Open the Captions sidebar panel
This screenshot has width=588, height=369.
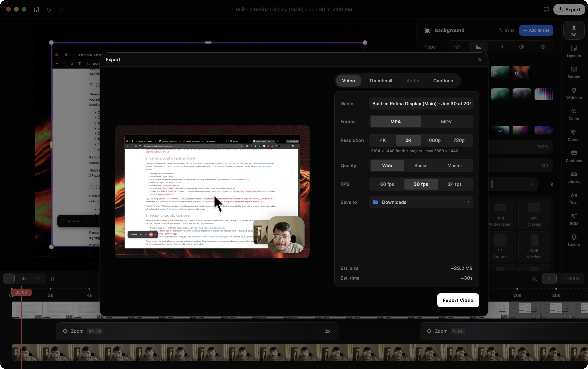tap(574, 156)
